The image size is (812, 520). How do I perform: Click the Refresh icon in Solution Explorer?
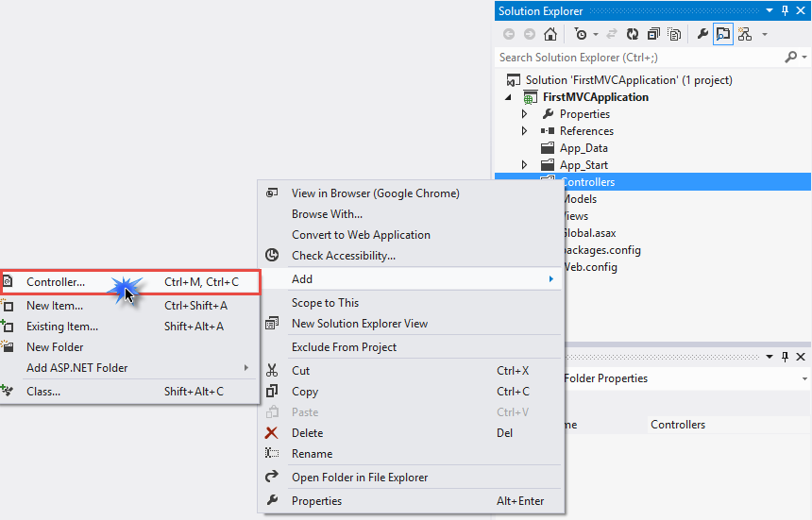633,34
